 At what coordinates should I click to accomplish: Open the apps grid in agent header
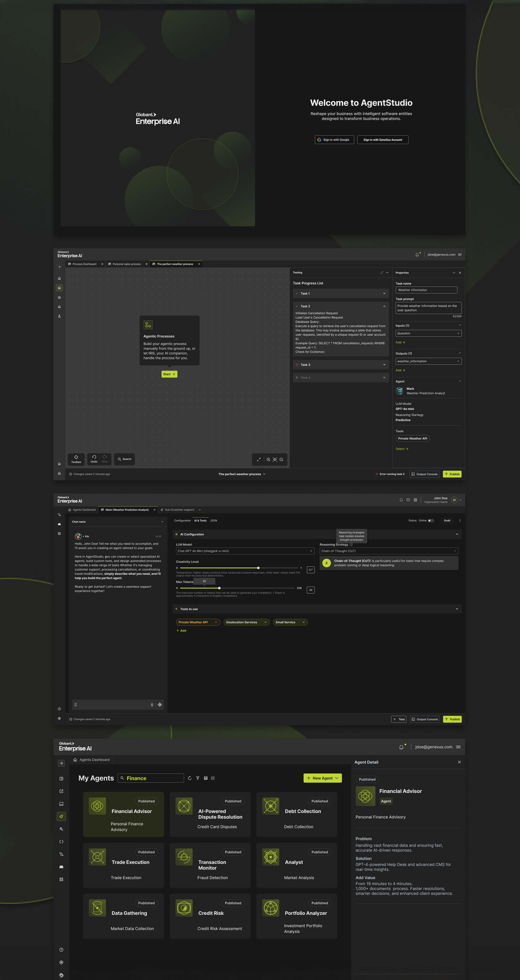(x=415, y=500)
